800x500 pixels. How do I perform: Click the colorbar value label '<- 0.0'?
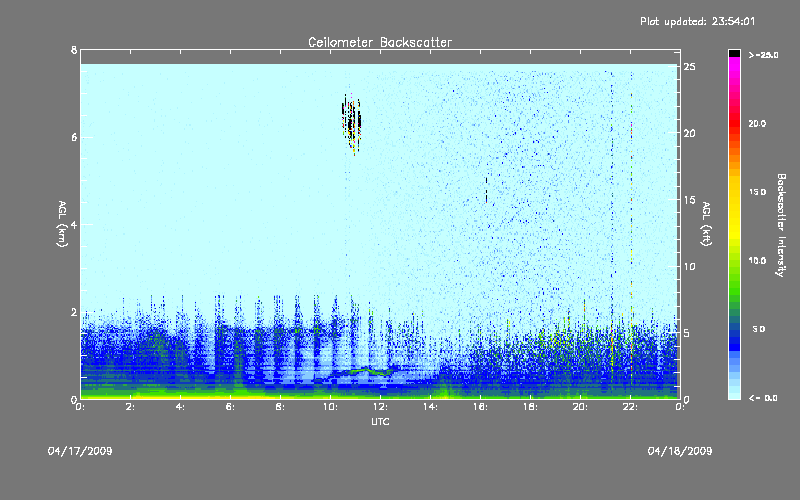click(x=763, y=398)
